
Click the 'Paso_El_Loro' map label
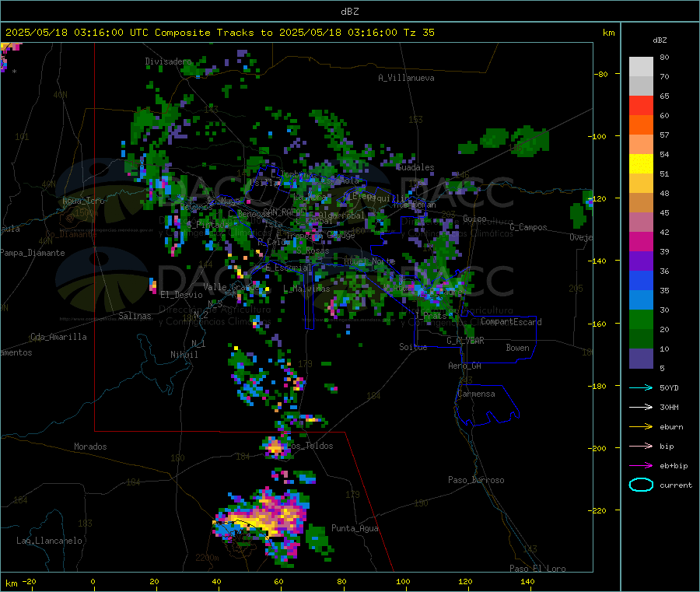[x=537, y=569]
